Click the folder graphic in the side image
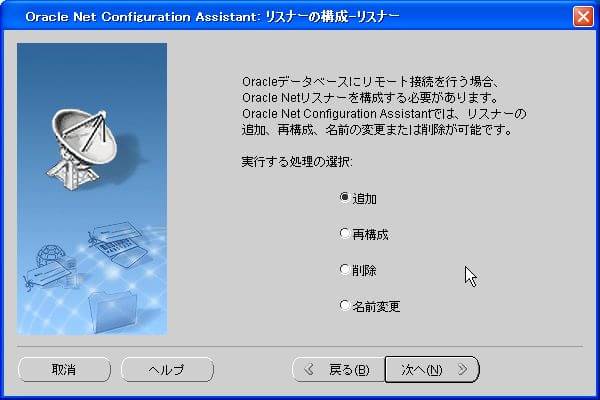 tap(112, 311)
